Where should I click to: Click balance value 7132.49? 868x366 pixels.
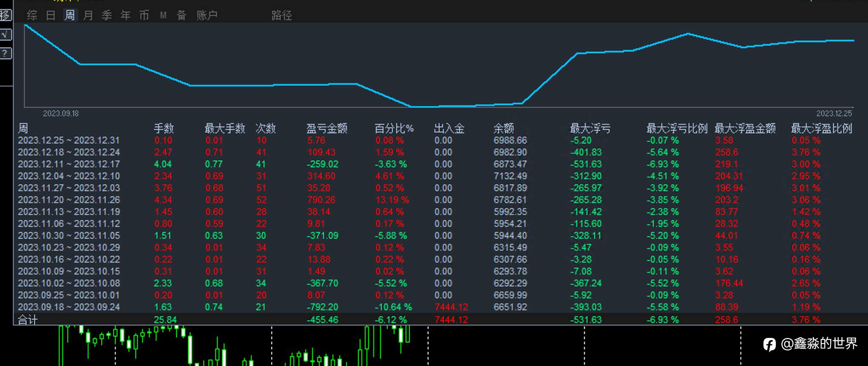[x=510, y=176]
